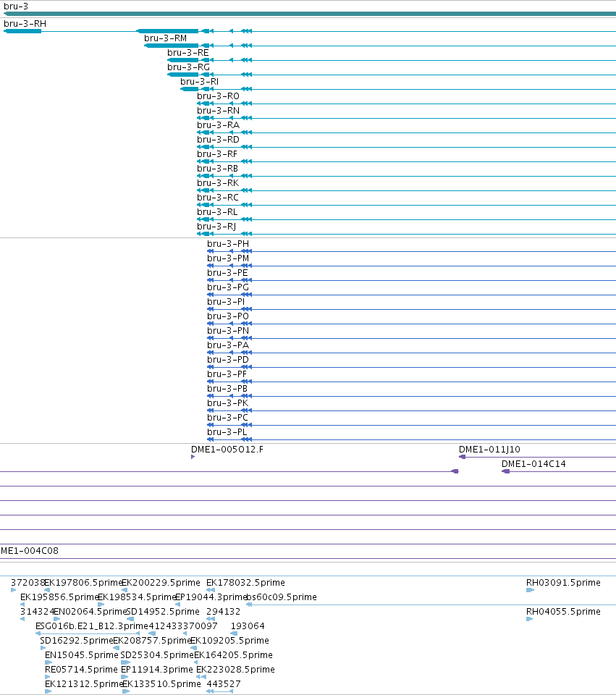
Task: Select the EP19044.3prime EST label
Action: [211, 597]
